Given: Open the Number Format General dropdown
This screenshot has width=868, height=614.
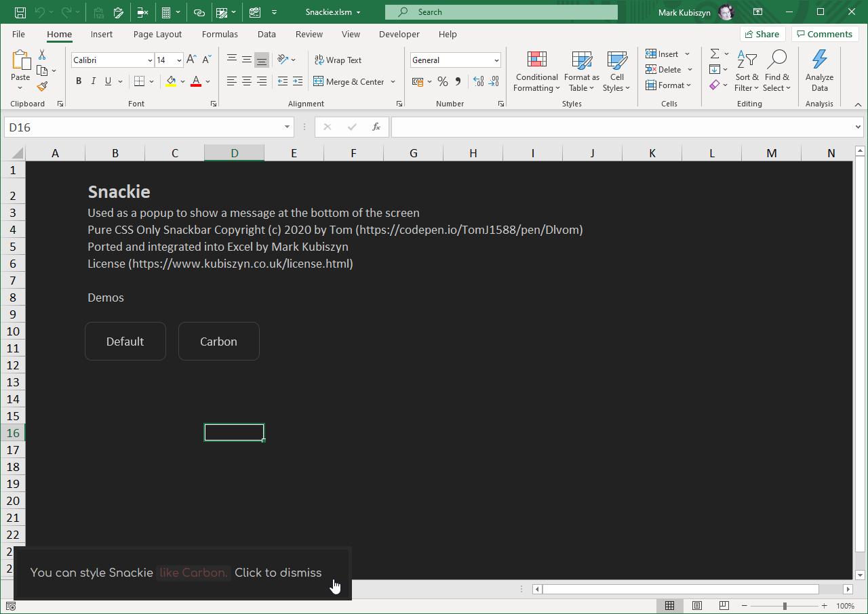Looking at the screenshot, I should [496, 60].
